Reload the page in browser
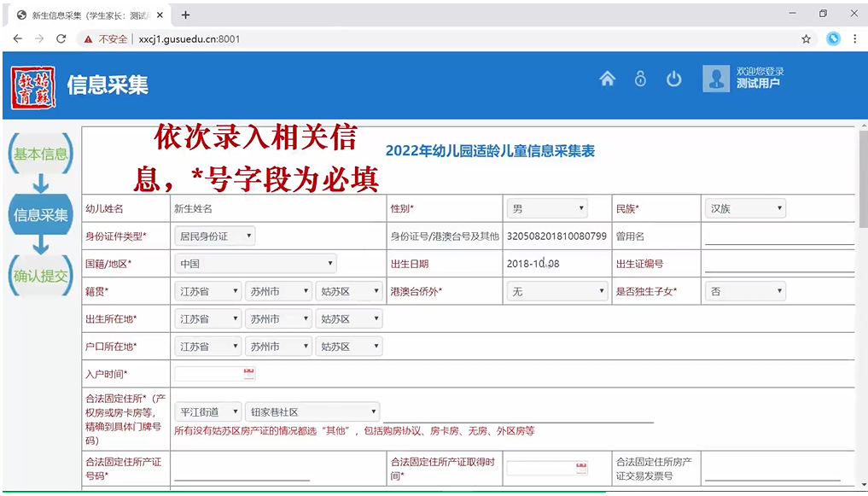 (x=61, y=39)
